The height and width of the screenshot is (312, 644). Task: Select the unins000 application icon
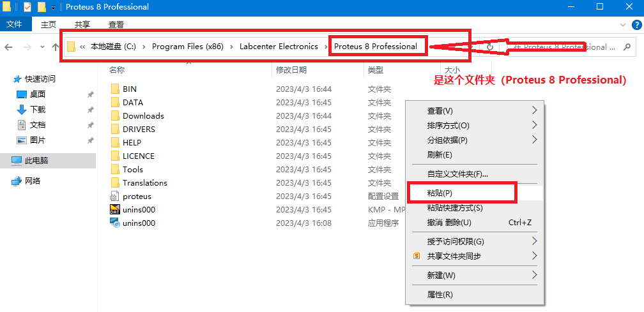point(115,223)
